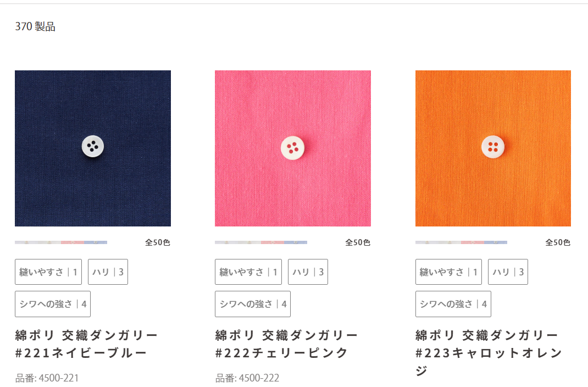Select the シワへの強さ | 4 tag on the orange product
The image size is (588, 387).
(453, 304)
